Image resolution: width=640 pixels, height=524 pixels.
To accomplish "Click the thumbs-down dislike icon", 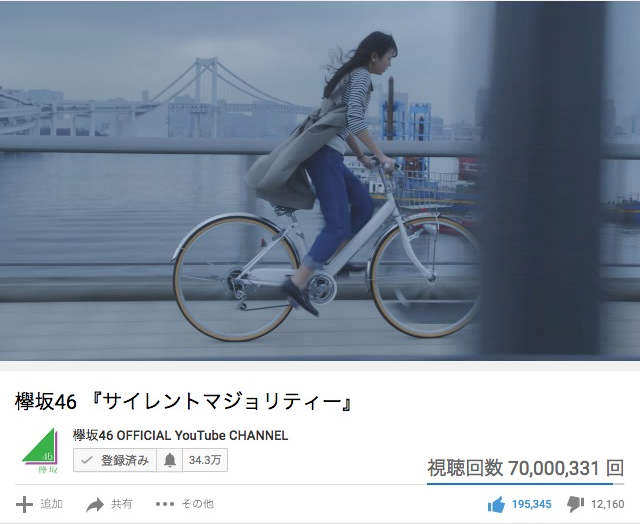I will pyautogui.click(x=576, y=505).
